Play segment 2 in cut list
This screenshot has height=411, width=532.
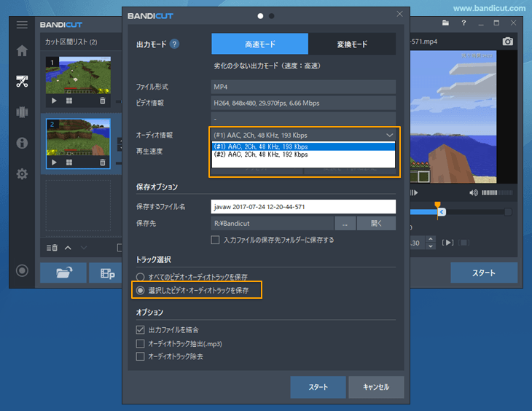pyautogui.click(x=54, y=163)
